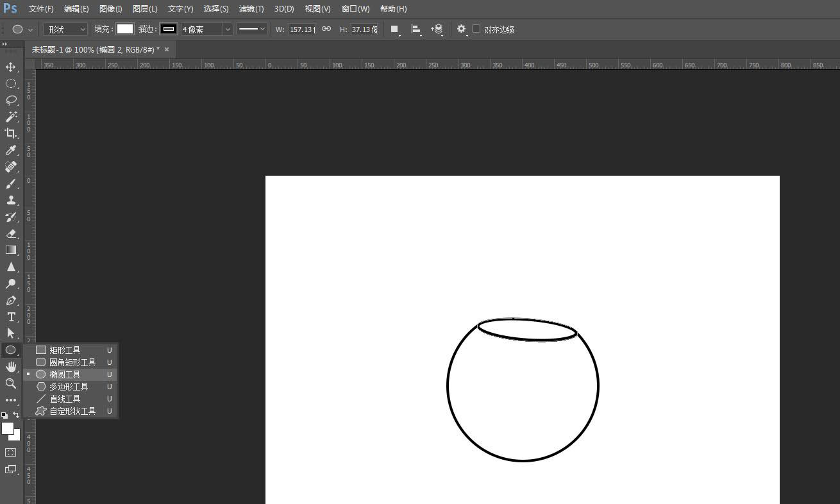Open the 形状 tool mode dropdown
Screen dimensions: 840x504
(65, 29)
